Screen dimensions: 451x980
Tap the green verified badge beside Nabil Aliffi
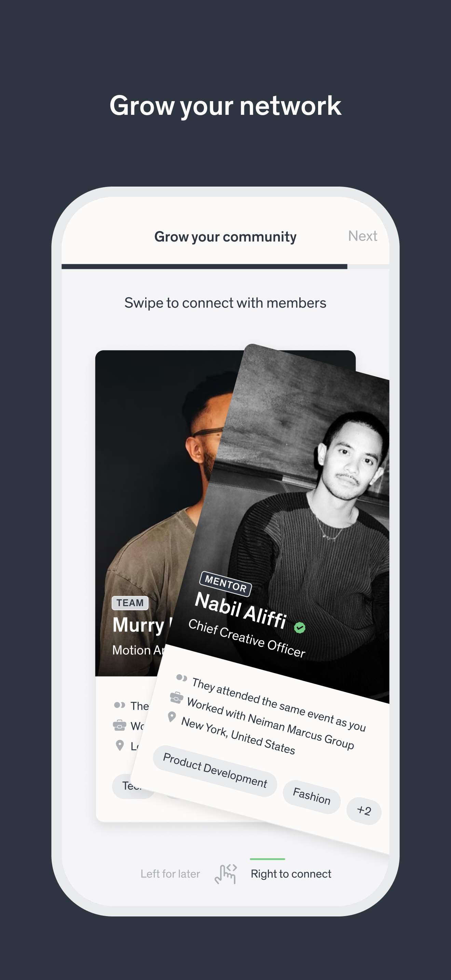pyautogui.click(x=300, y=628)
